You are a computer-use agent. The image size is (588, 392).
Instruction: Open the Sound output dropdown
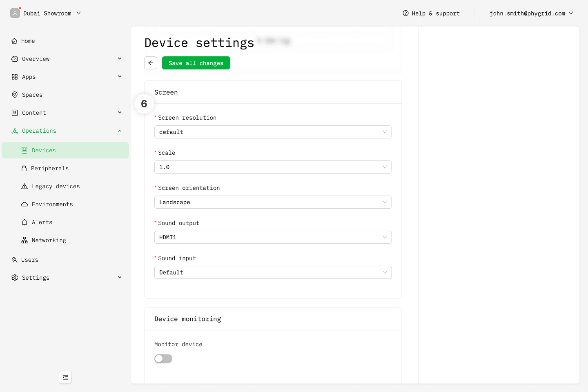tap(273, 237)
